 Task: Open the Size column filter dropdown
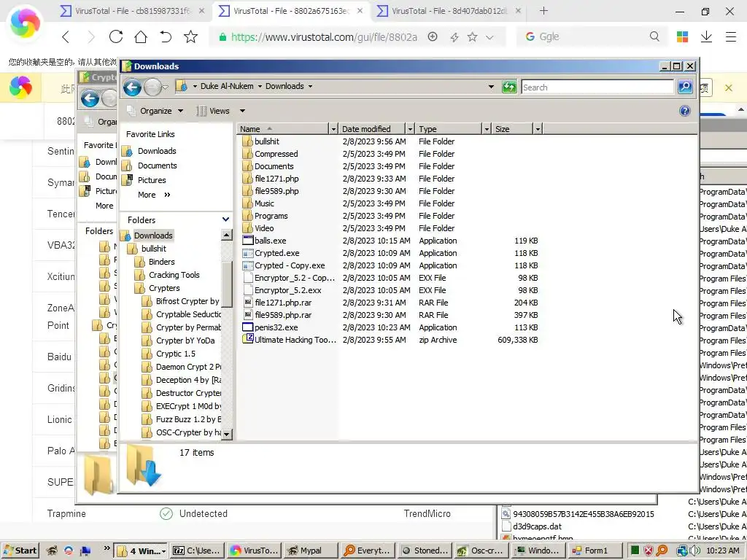(538, 129)
